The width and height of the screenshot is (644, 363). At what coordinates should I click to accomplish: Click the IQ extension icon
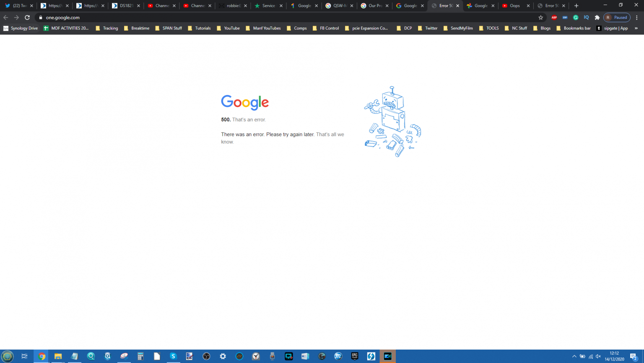pyautogui.click(x=586, y=18)
